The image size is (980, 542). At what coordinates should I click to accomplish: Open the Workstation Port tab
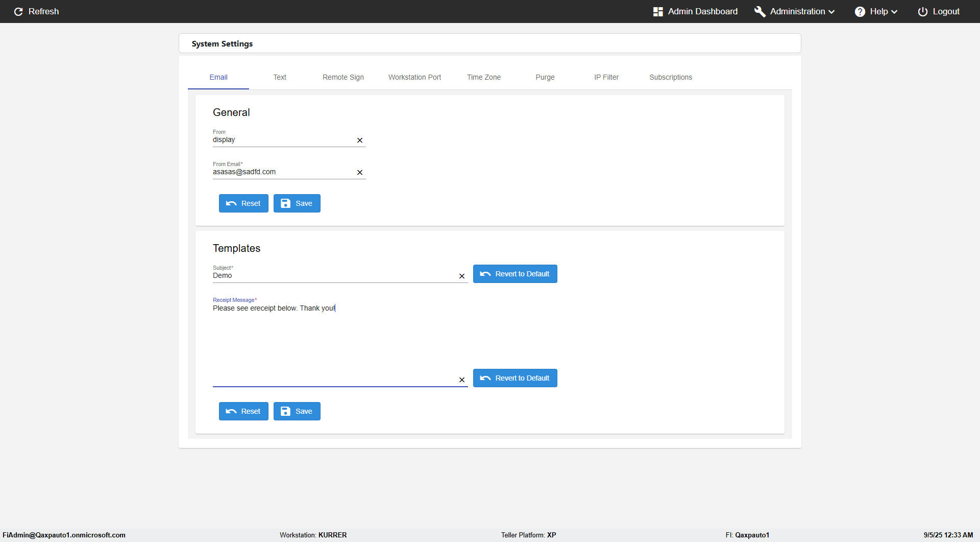coord(414,77)
